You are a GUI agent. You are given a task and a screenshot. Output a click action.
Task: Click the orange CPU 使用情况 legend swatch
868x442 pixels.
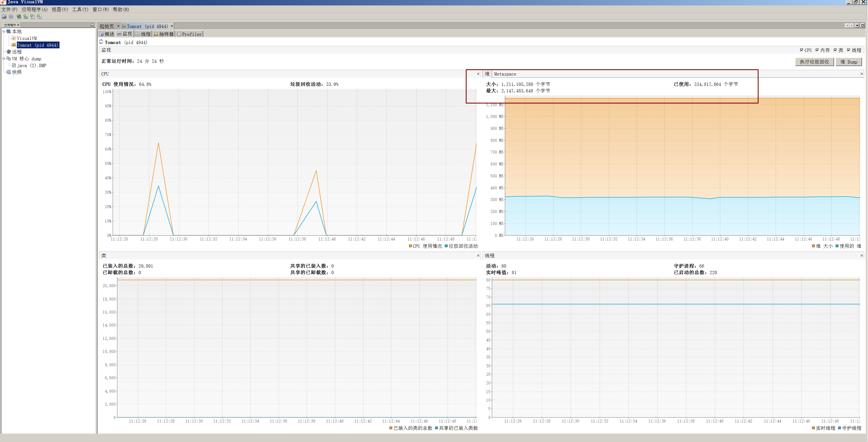tap(410, 246)
